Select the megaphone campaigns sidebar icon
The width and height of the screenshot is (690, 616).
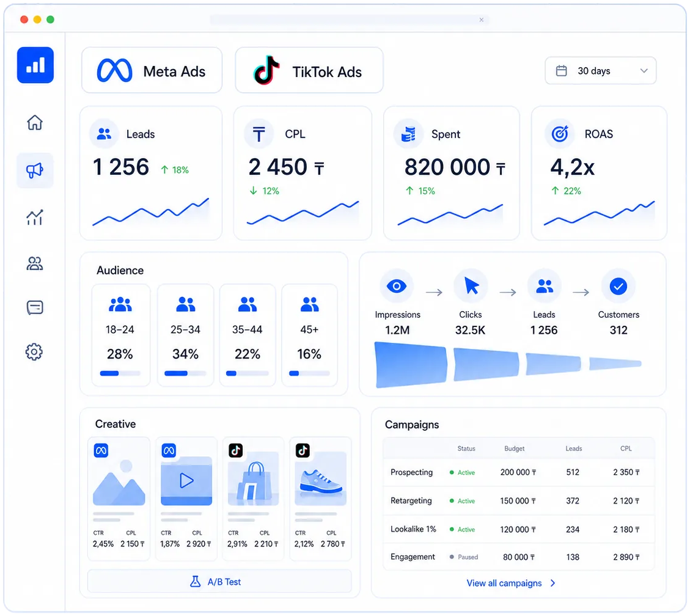coord(35,170)
